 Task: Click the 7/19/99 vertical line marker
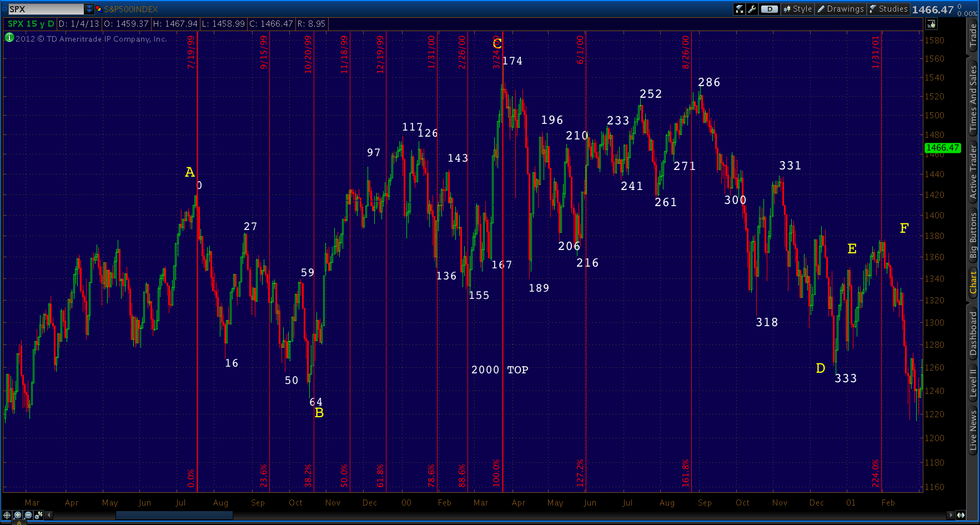tap(191, 52)
